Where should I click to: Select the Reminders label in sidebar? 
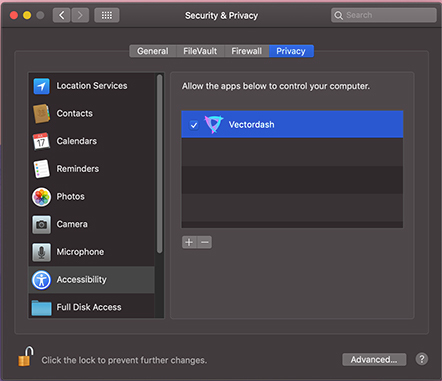(x=78, y=169)
